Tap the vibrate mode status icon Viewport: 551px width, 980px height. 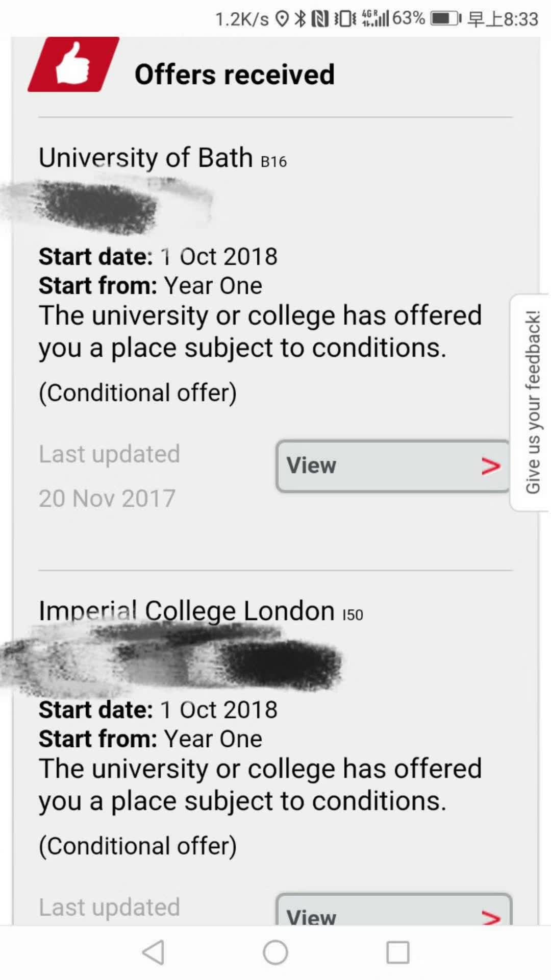[x=345, y=19]
